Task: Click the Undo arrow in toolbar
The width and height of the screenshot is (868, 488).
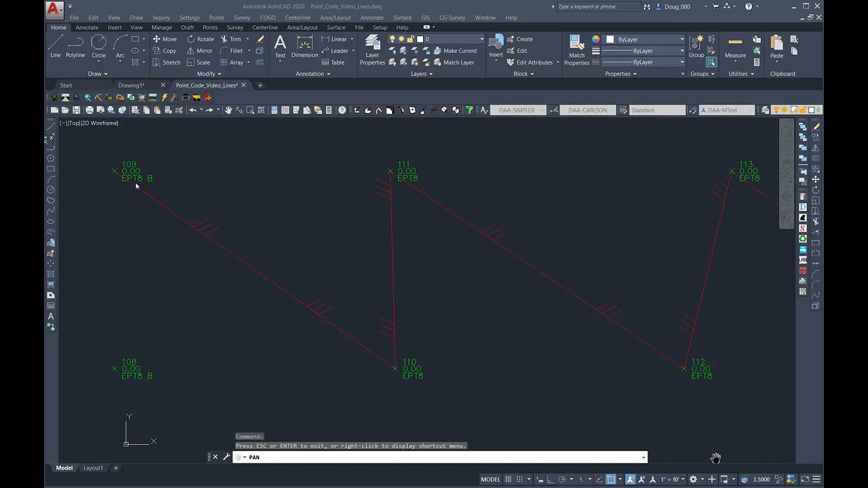Action: (193, 110)
